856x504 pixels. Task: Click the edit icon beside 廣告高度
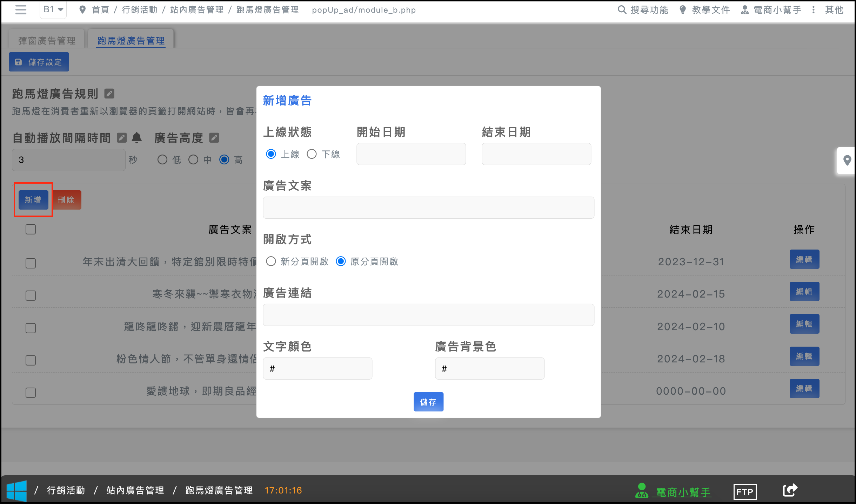(x=214, y=138)
